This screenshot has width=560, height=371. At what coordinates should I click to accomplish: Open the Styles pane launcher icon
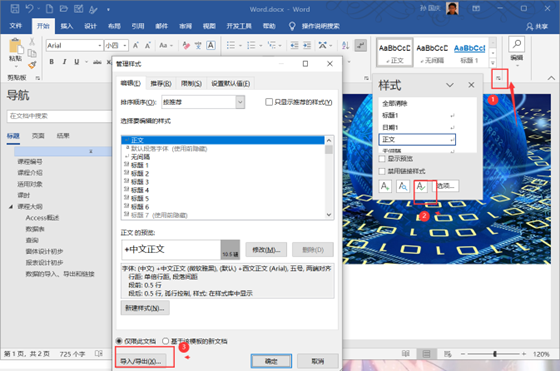(x=499, y=78)
